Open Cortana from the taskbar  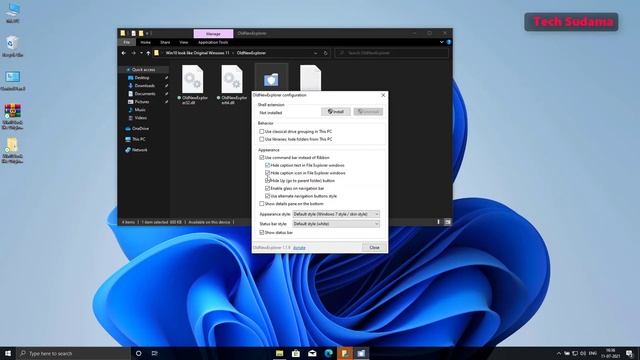coord(138,353)
